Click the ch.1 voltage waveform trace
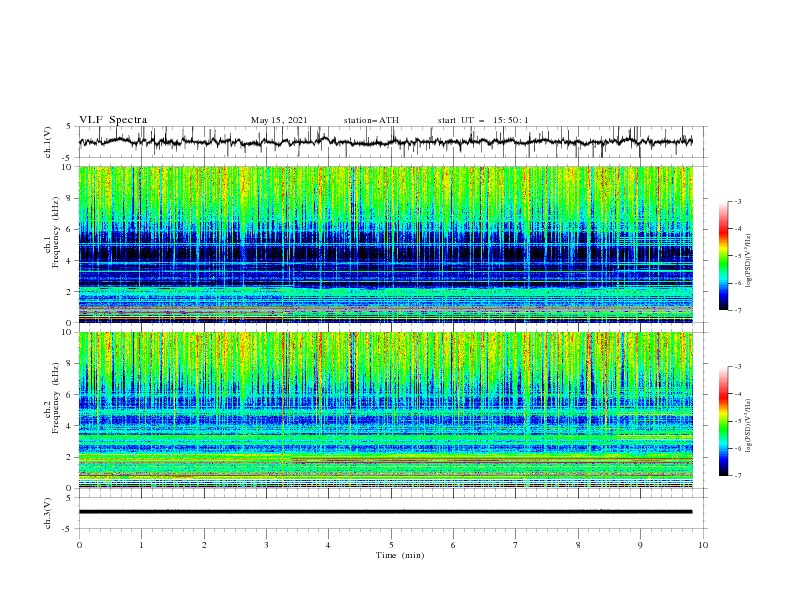The height and width of the screenshot is (612, 792). [385, 142]
